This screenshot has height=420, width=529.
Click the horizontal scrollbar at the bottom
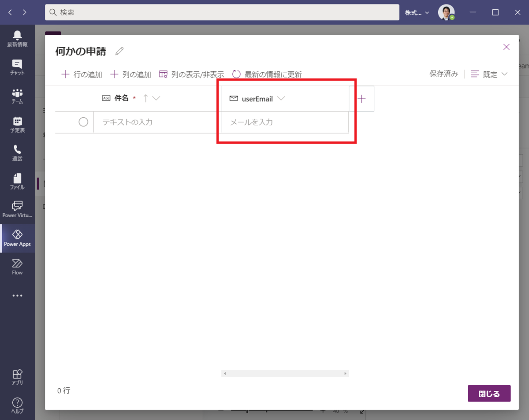tap(285, 373)
